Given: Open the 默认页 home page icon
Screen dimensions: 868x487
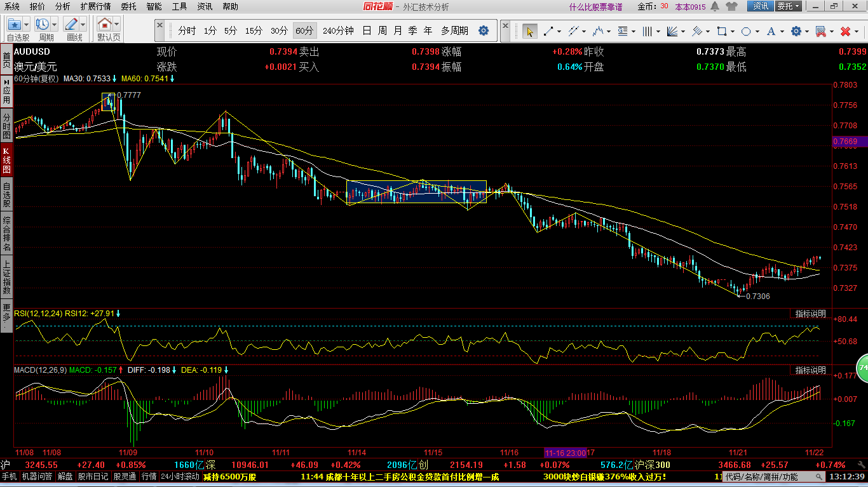Looking at the screenshot, I should pyautogui.click(x=105, y=25).
